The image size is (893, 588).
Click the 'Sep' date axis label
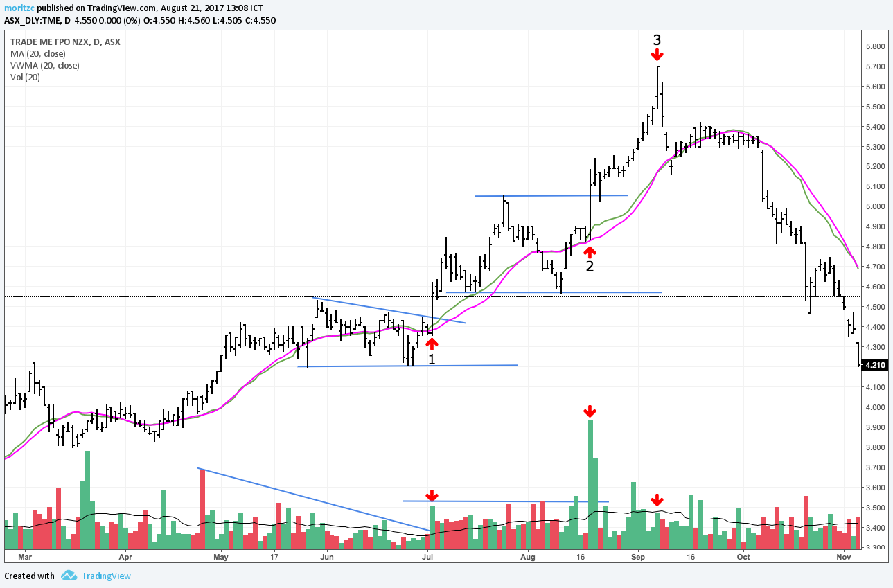(637, 556)
